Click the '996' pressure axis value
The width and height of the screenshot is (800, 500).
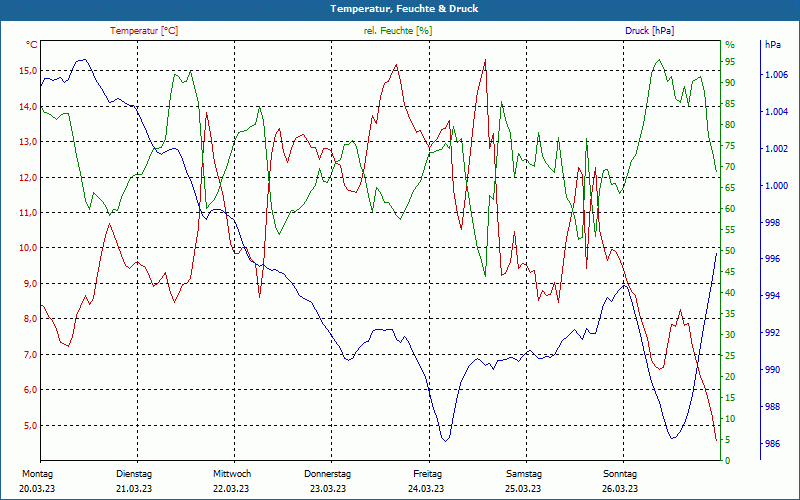[x=772, y=259]
